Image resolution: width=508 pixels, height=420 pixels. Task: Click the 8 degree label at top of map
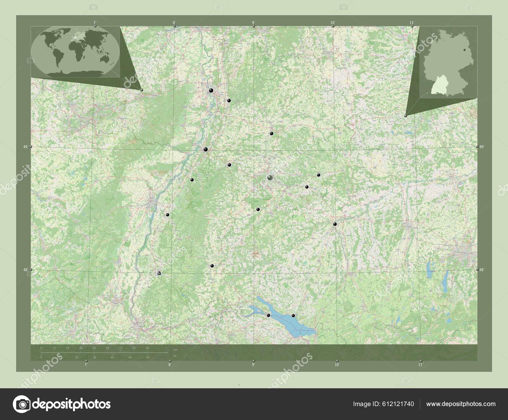pyautogui.click(x=174, y=22)
